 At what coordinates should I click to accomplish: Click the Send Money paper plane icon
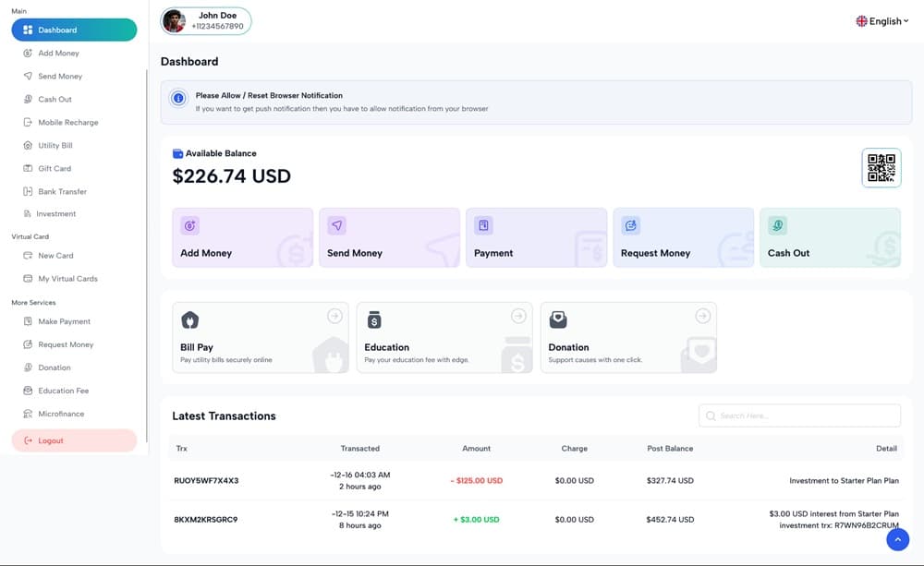[337, 225]
